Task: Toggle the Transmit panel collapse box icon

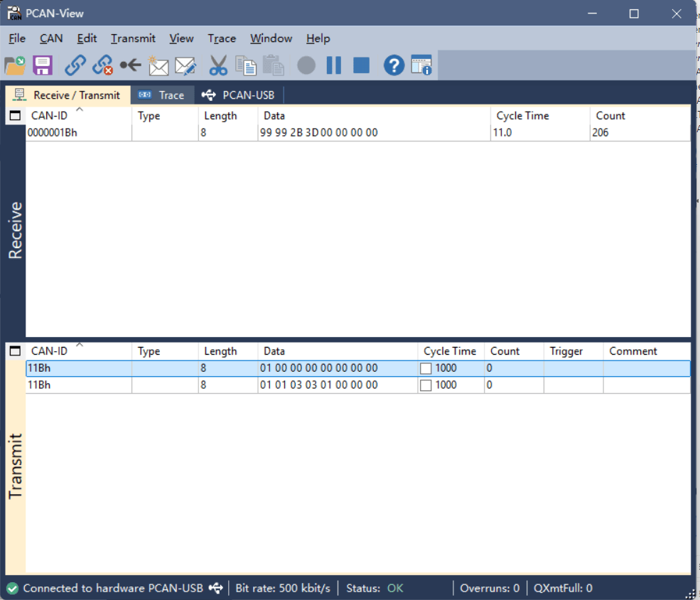Action: point(15,351)
